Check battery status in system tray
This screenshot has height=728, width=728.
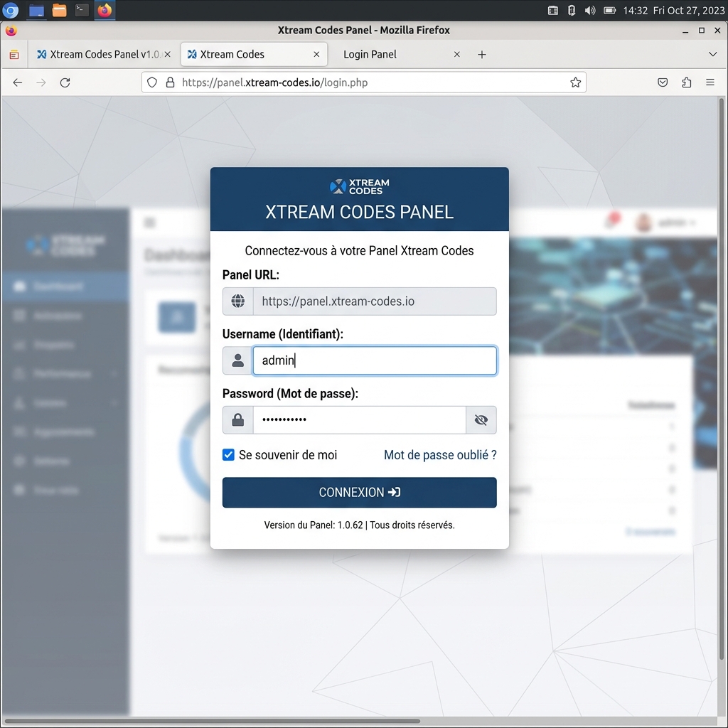coord(609,11)
